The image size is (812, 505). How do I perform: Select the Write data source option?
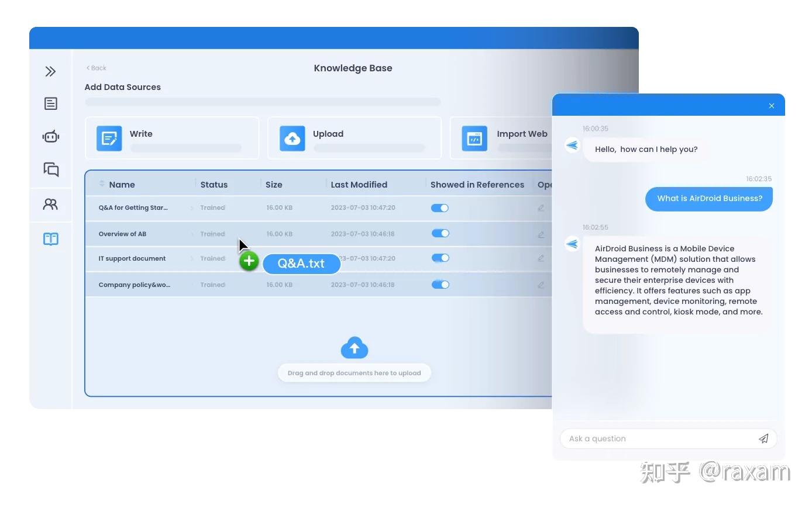click(109, 138)
